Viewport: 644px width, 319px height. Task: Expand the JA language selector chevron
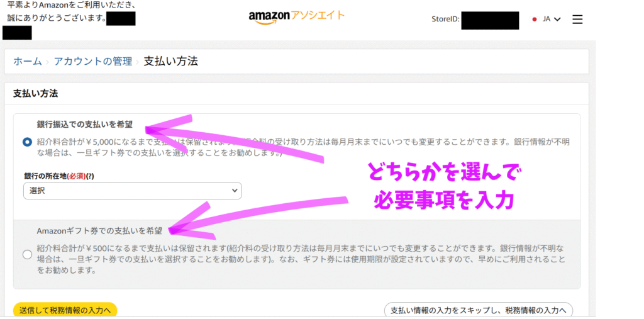point(557,20)
